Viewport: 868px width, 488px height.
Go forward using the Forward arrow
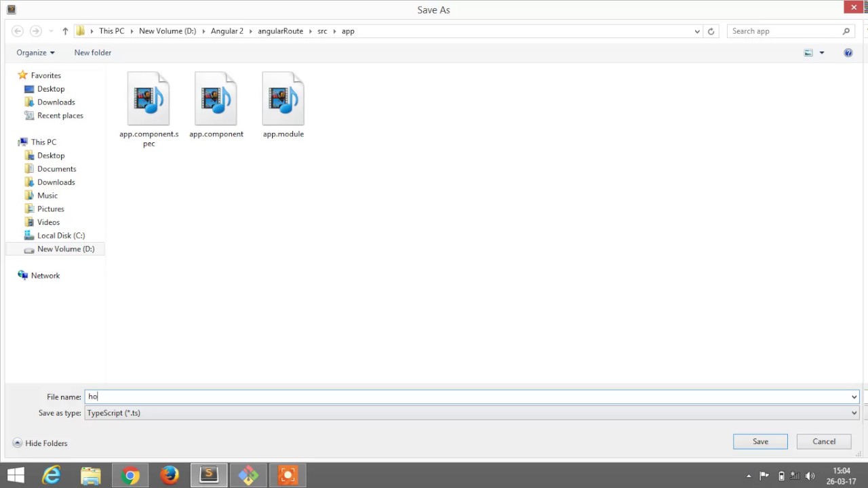tap(36, 31)
